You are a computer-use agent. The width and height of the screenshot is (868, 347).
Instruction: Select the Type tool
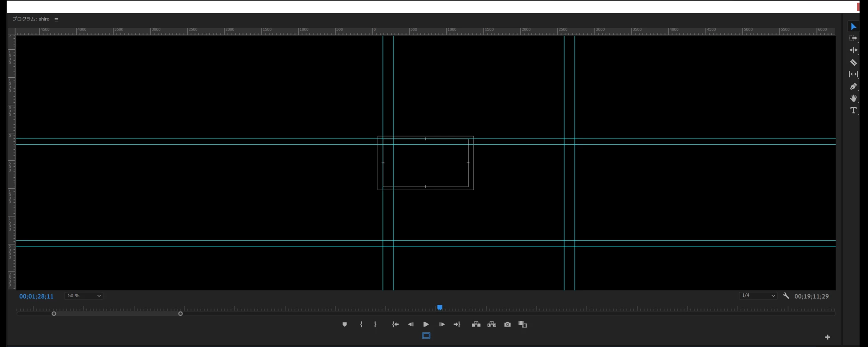[x=853, y=110]
